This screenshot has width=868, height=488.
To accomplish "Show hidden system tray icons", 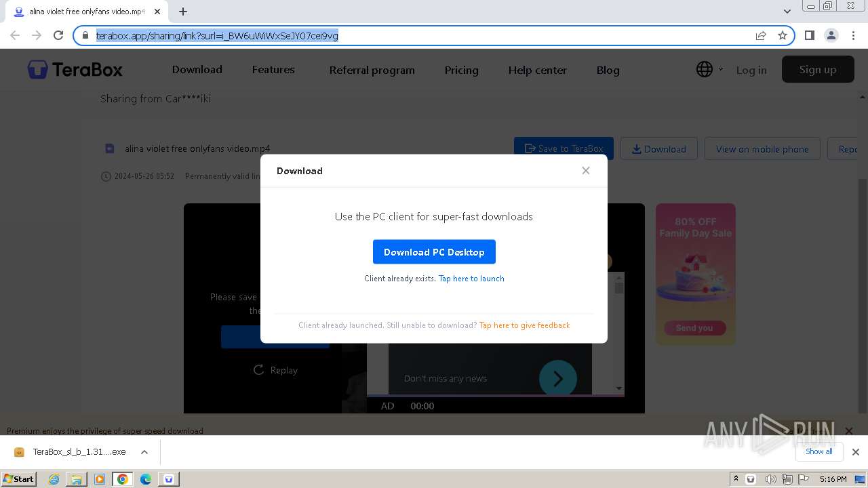I will click(x=736, y=479).
